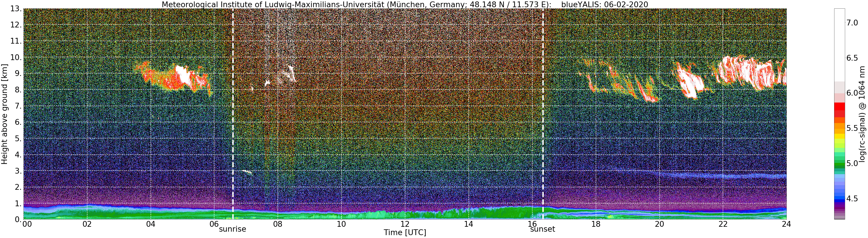This screenshot has height=238, width=868.
Task: Click the x-axis tick label 20
Action: coord(659,224)
